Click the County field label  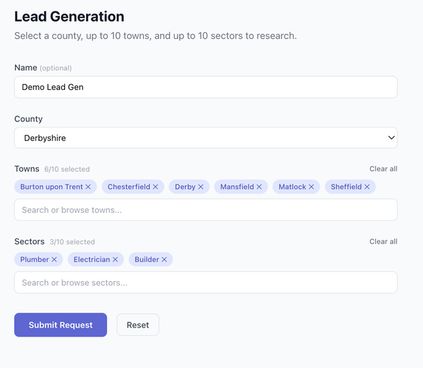tap(28, 119)
